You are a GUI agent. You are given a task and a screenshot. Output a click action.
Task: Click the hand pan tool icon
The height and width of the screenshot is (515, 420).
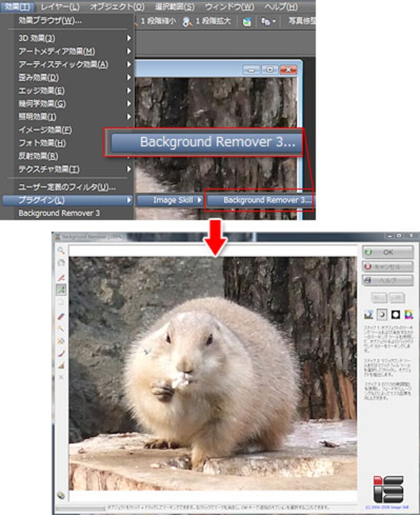point(61,263)
